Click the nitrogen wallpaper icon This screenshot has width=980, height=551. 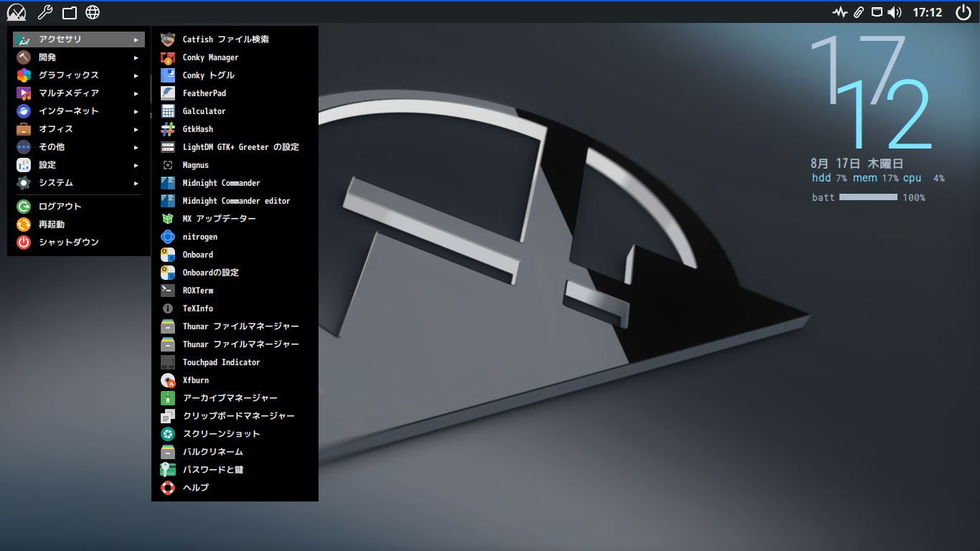[168, 237]
